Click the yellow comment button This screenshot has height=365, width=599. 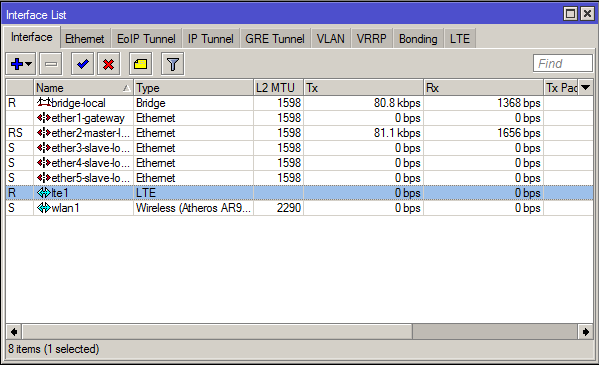(x=140, y=64)
